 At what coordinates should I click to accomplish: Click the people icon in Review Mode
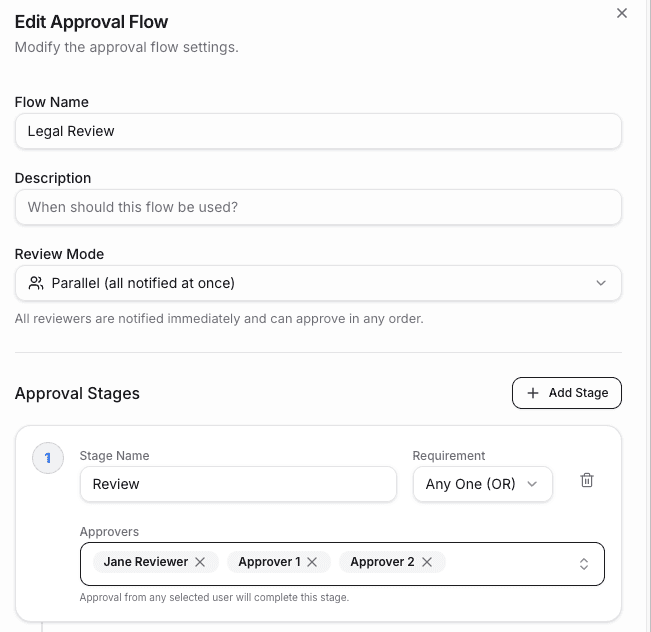coord(36,283)
